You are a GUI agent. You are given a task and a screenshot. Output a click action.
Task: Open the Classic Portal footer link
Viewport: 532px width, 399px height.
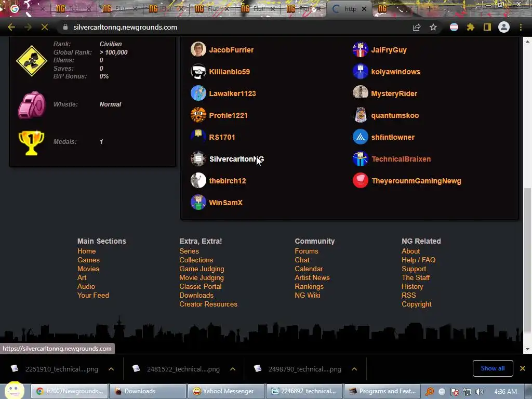(200, 286)
